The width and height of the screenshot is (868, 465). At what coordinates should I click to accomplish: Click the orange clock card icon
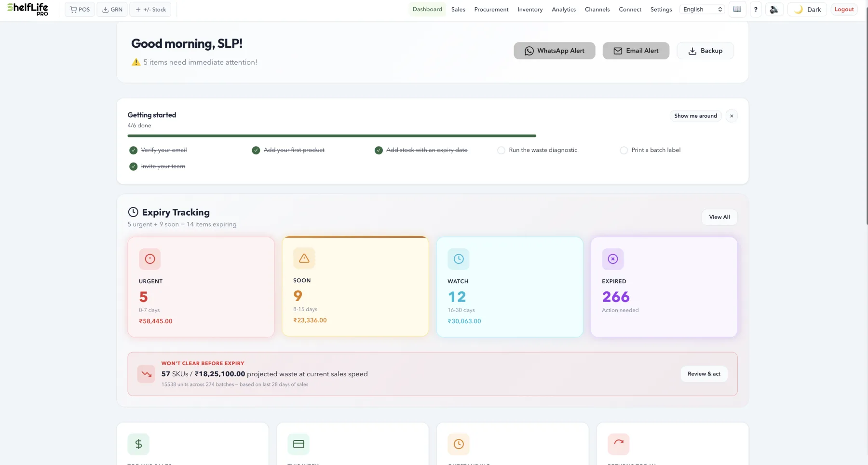[459, 444]
